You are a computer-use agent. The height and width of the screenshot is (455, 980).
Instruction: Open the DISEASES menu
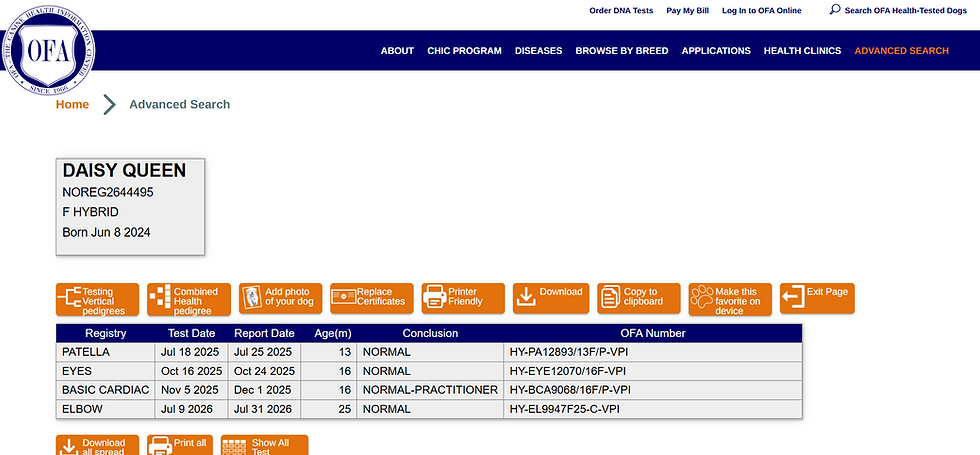539,51
